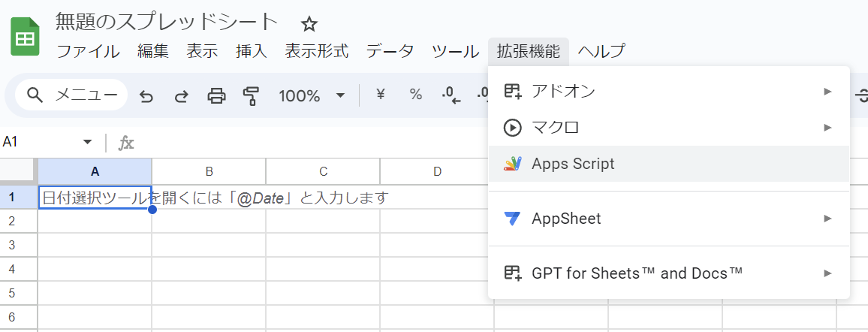868x332 pixels.
Task: Rename the title 無題のスプレッドシート
Action: click(x=167, y=22)
